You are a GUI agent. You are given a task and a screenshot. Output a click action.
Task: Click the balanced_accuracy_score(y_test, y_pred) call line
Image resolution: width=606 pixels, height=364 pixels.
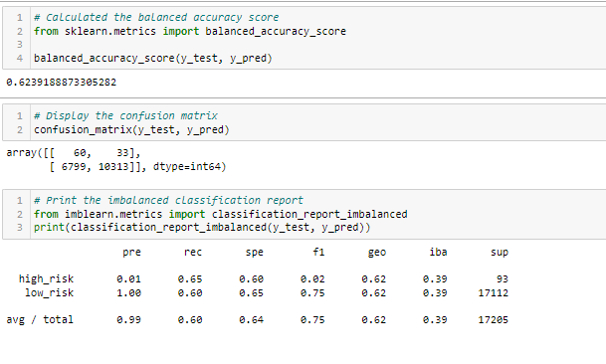[x=153, y=59]
